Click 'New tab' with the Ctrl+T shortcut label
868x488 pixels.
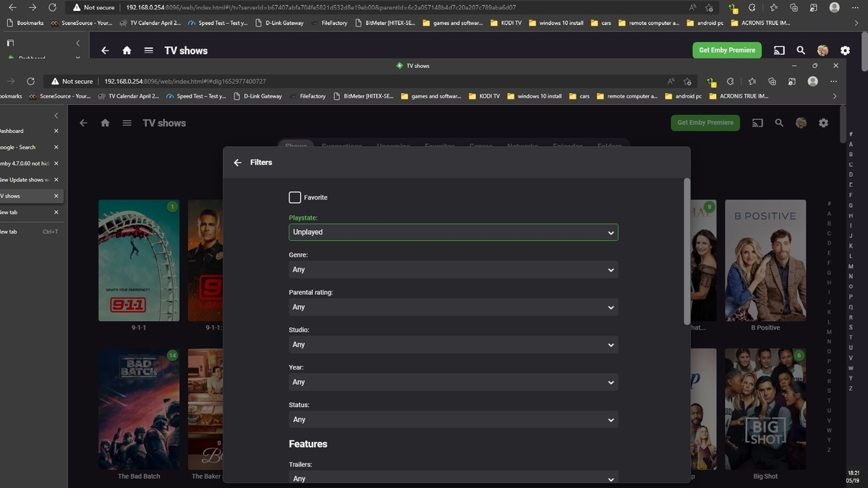click(22, 231)
